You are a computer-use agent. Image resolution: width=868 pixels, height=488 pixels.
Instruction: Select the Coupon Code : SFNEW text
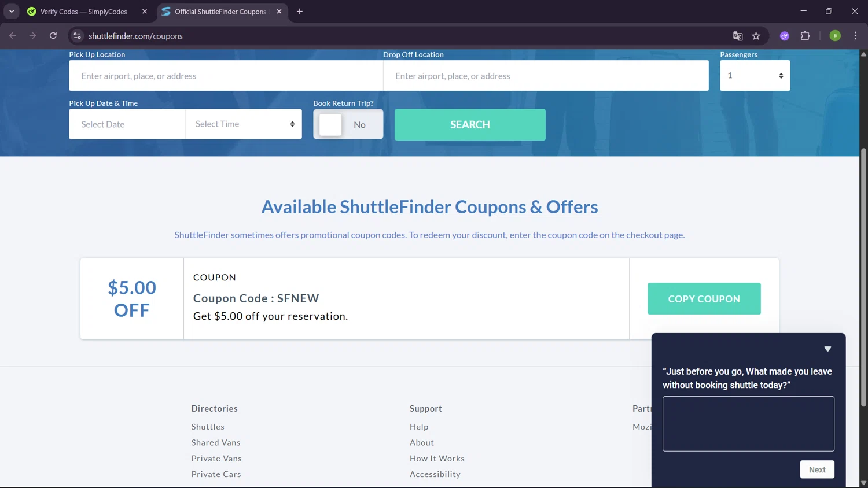pos(256,298)
